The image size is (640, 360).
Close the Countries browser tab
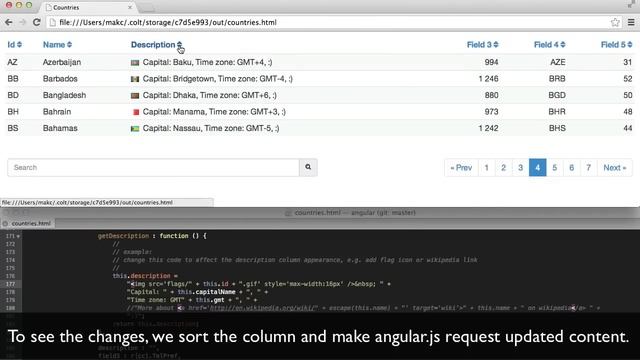(130, 7)
